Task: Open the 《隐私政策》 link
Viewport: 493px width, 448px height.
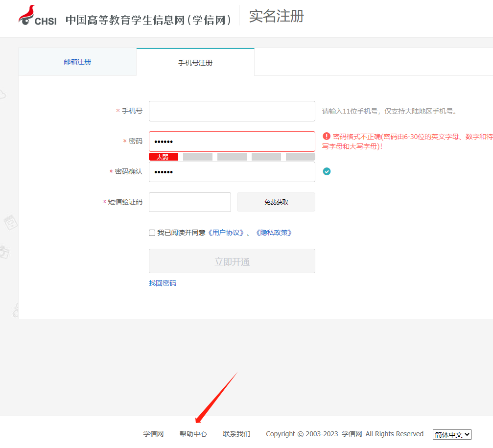Action: tap(274, 233)
